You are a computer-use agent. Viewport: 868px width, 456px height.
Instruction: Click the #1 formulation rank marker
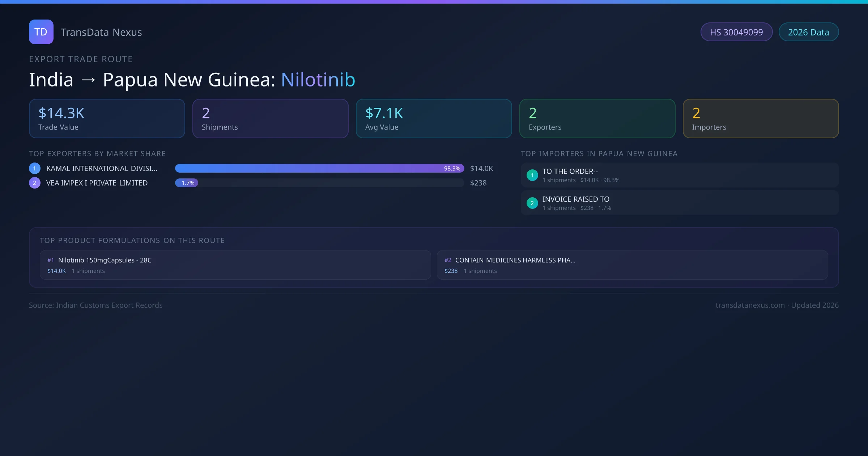51,260
